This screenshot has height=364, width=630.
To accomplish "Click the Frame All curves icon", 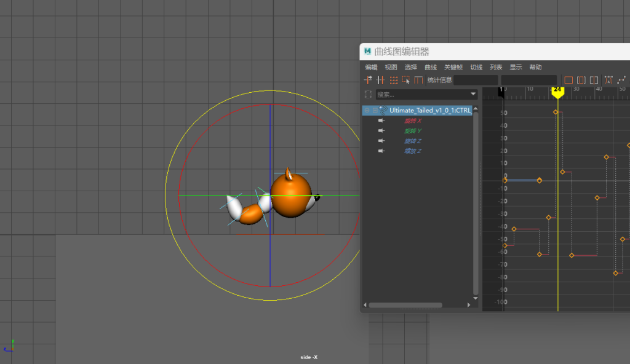I will 568,80.
